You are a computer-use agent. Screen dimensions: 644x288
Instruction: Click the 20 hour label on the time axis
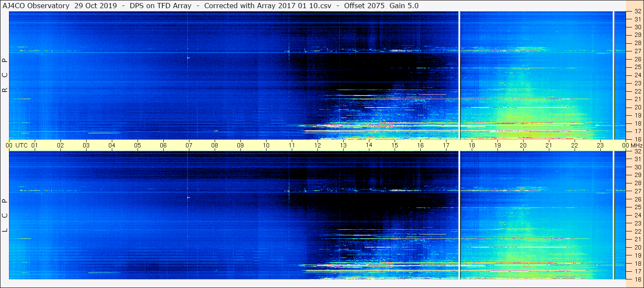click(523, 145)
